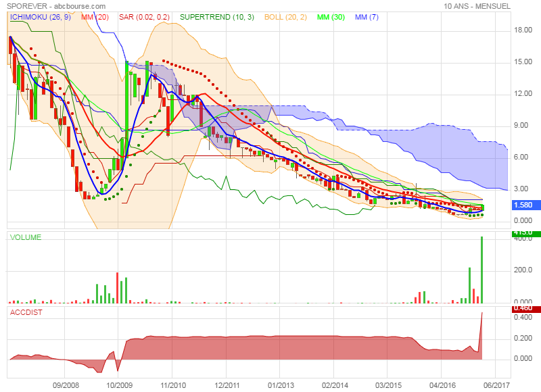This screenshot has width=541, height=392.
Task: Click the 04/2016 date axis label
Action: tap(442, 385)
